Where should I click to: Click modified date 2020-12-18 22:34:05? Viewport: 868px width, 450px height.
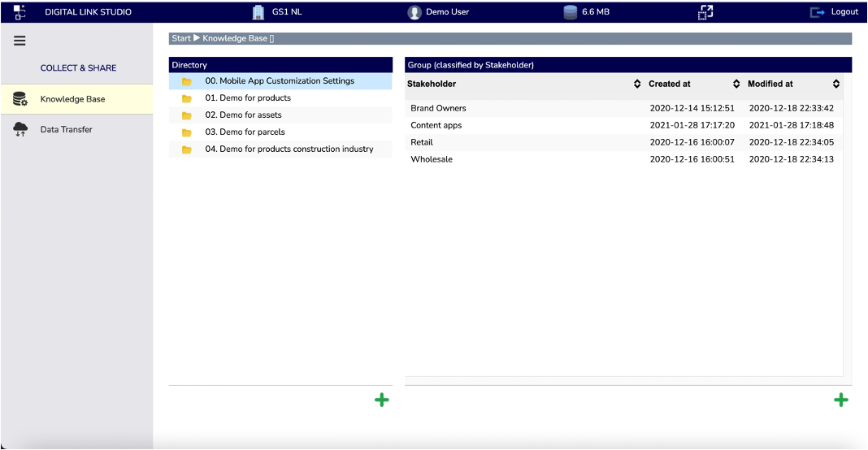[x=791, y=142]
